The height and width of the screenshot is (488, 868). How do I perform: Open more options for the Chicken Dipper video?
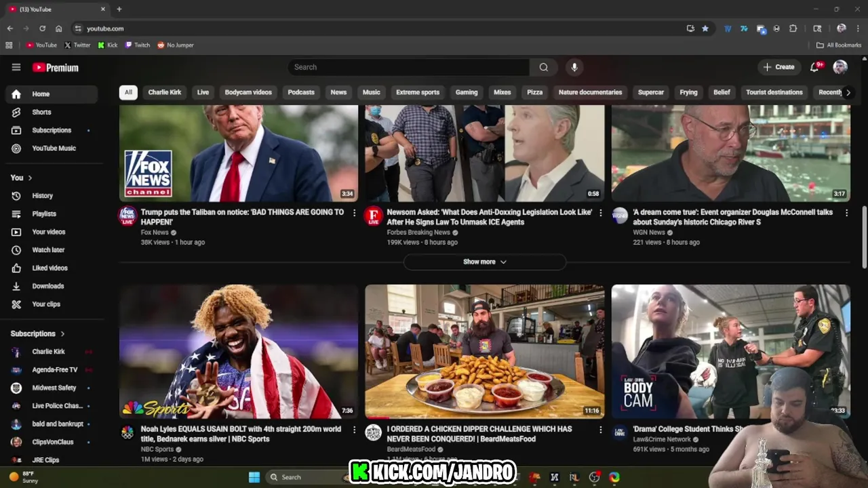pos(600,429)
